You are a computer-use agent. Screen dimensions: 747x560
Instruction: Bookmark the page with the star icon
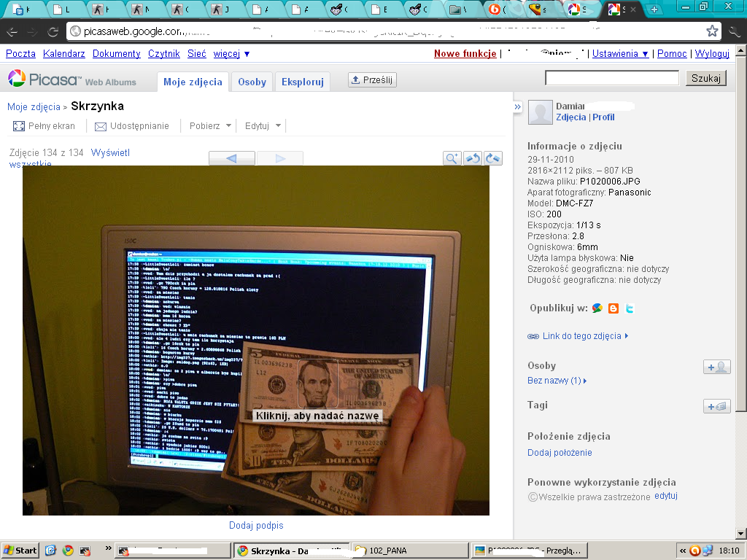[x=712, y=31]
